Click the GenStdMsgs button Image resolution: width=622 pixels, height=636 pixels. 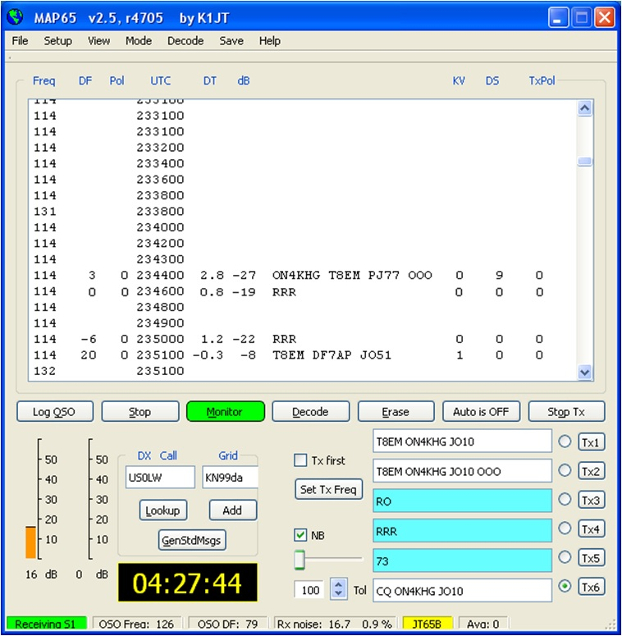[x=192, y=540]
